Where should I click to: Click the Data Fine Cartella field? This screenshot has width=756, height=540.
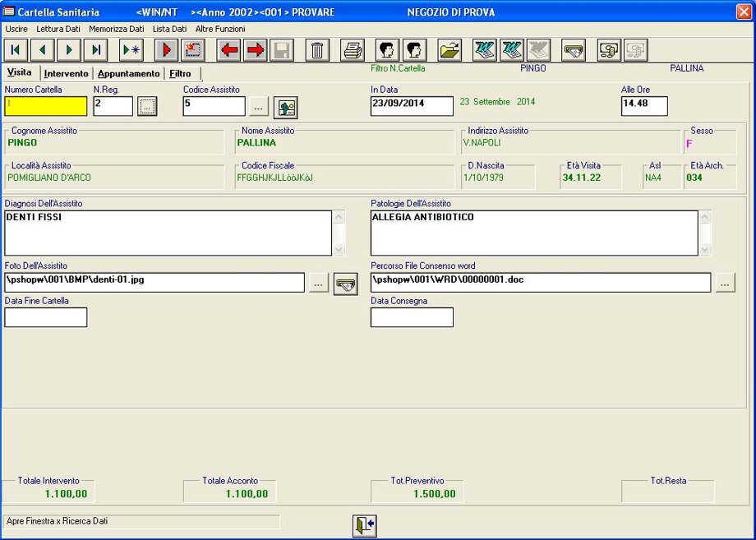point(46,317)
